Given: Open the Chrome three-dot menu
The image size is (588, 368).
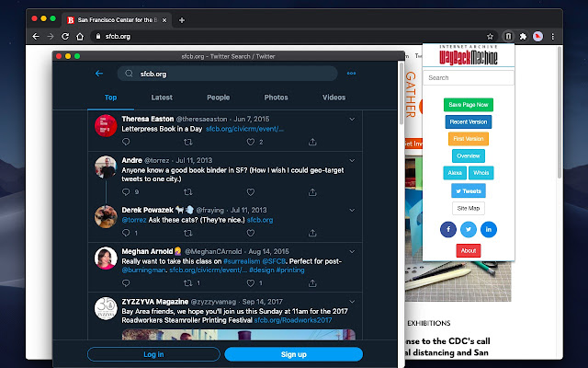Looking at the screenshot, I should pos(553,37).
